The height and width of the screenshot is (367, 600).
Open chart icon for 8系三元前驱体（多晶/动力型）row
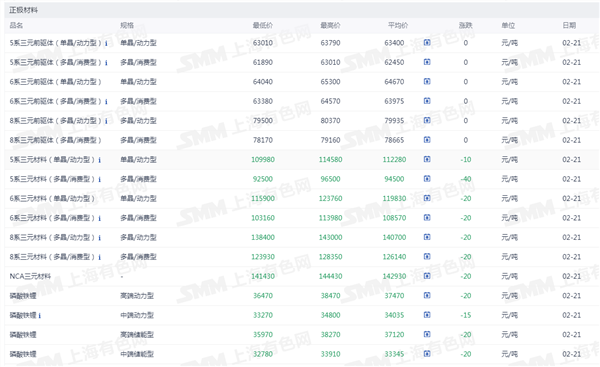(x=427, y=121)
